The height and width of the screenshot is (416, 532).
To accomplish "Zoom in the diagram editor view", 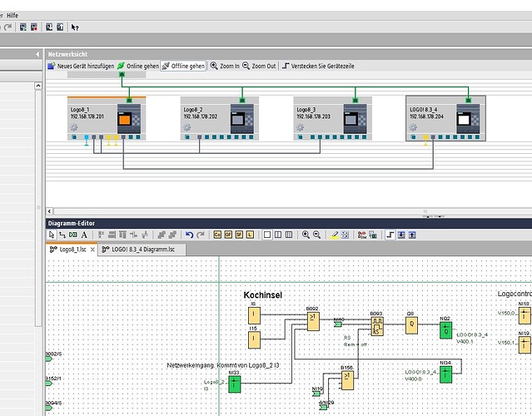I will coord(306,235).
